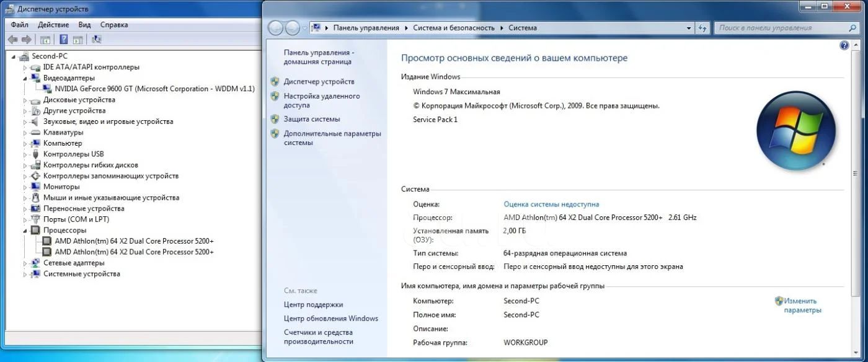Expand the Системные устройства node arrow

(25, 274)
